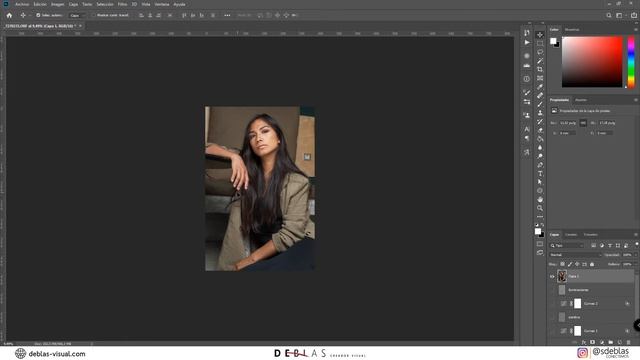Switch to the Canales tab

pyautogui.click(x=571, y=235)
